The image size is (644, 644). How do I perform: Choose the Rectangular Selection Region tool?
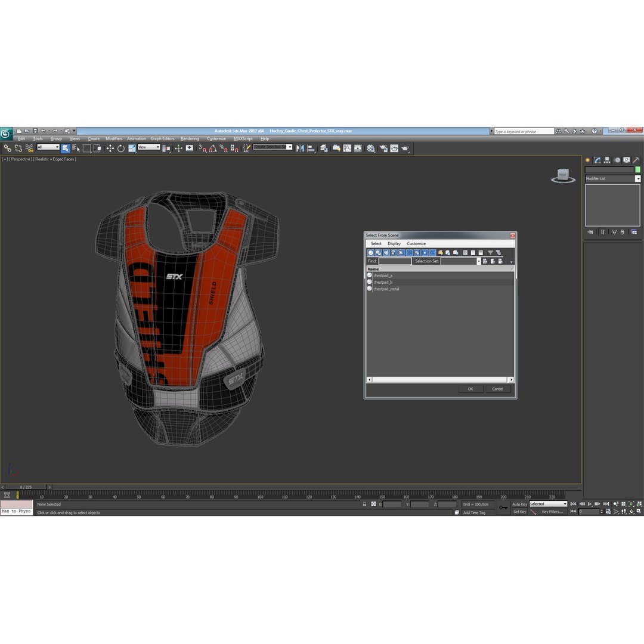[86, 148]
